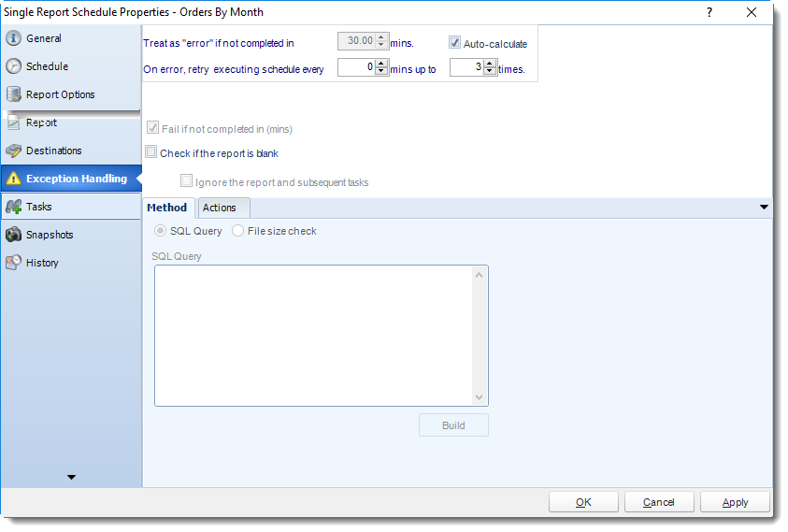Click the Report chart icon
Image resolution: width=788 pixels, height=532 pixels.
tap(13, 122)
